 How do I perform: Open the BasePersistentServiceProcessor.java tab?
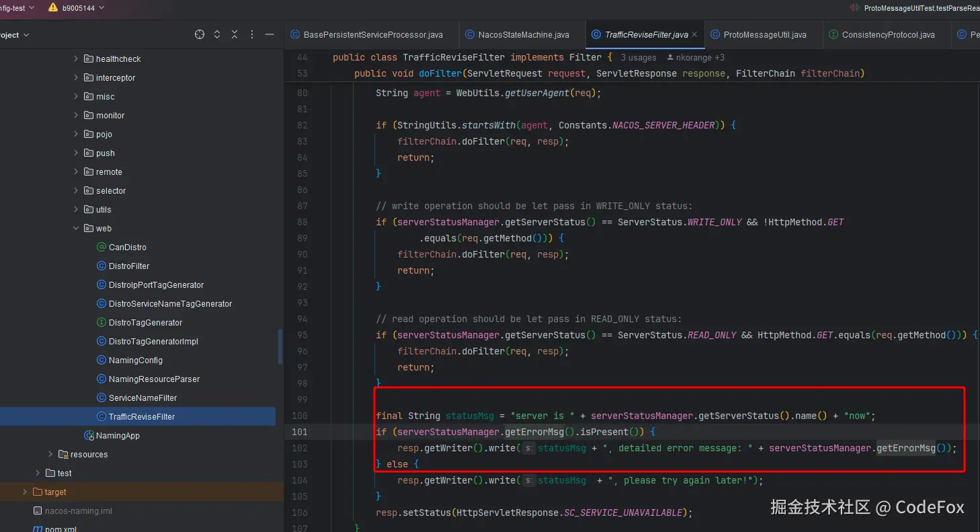[372, 35]
